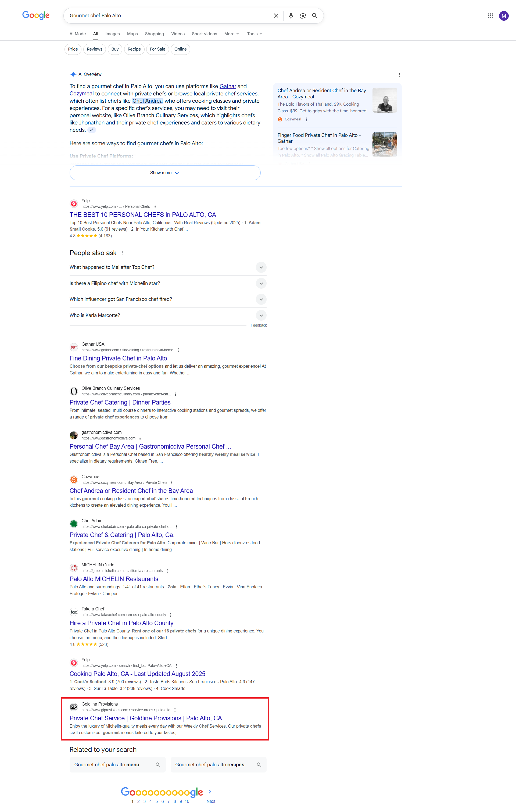Open the Google apps grid icon
This screenshot has height=812, width=516.
click(490, 16)
